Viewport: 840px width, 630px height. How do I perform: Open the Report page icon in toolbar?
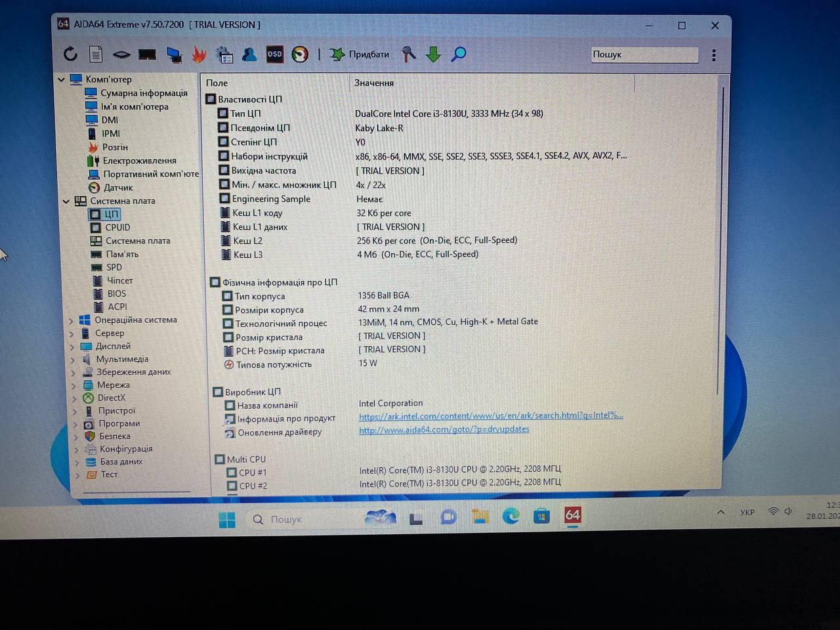pyautogui.click(x=96, y=54)
